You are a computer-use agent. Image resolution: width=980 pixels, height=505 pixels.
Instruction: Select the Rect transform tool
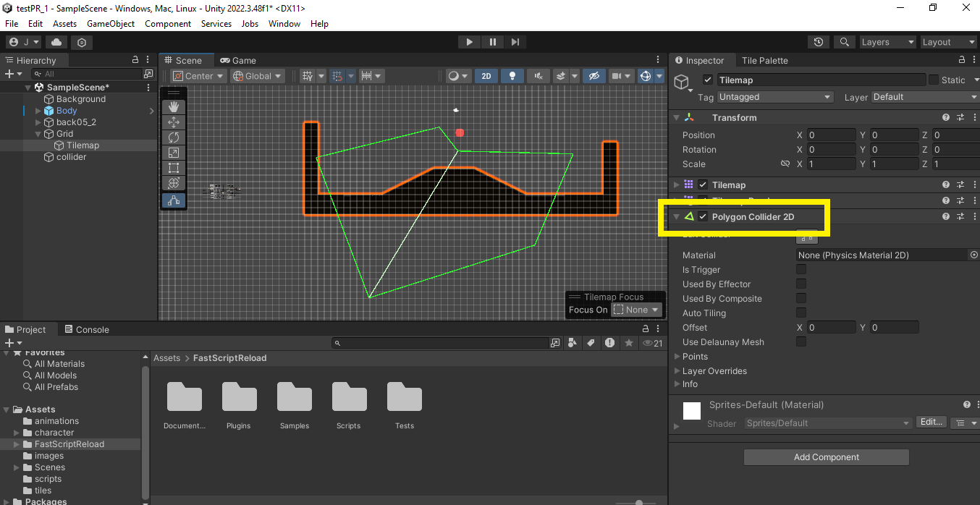[x=173, y=167]
